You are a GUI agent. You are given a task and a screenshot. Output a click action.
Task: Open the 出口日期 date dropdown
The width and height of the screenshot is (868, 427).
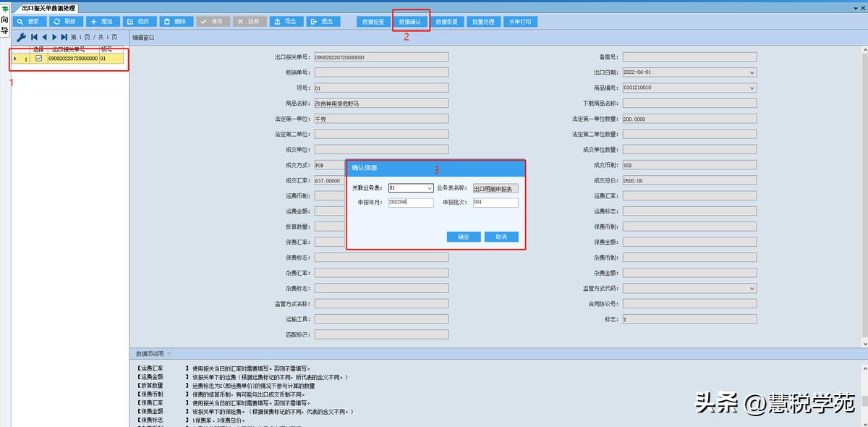pos(752,72)
